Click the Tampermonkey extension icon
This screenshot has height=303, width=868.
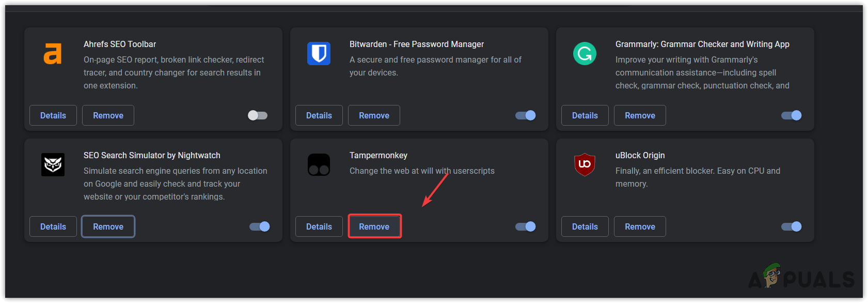coord(319,165)
